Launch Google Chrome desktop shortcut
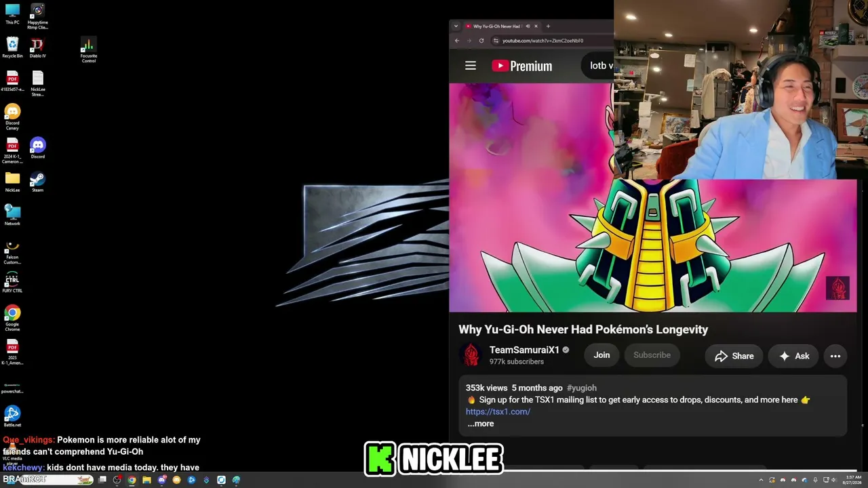This screenshot has height=488, width=868. [x=12, y=318]
